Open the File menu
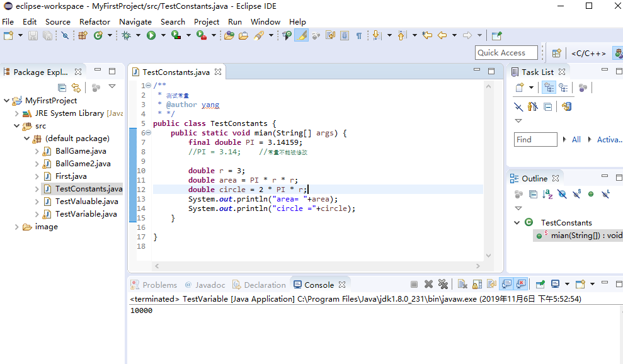The height and width of the screenshot is (364, 623). tap(8, 22)
